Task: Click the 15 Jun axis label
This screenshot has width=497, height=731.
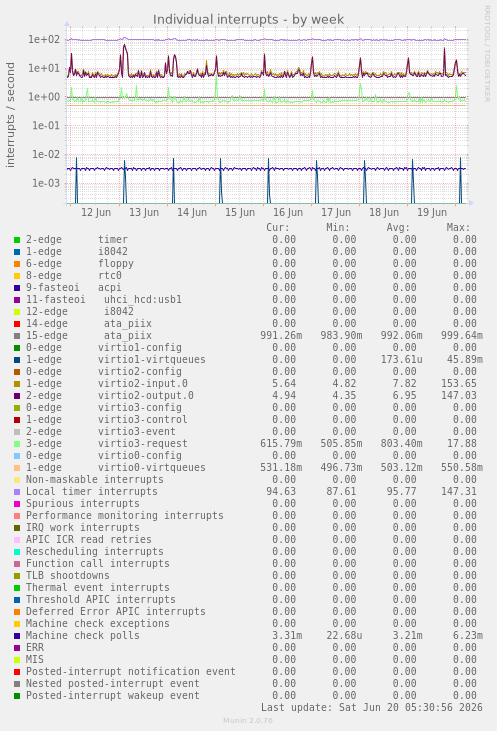Action: [x=240, y=213]
